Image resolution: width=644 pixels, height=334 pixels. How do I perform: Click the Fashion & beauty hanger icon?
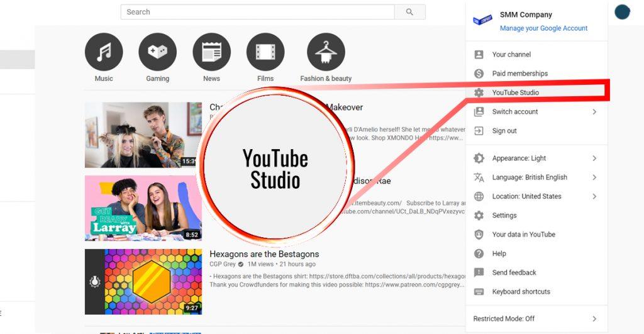click(x=326, y=52)
